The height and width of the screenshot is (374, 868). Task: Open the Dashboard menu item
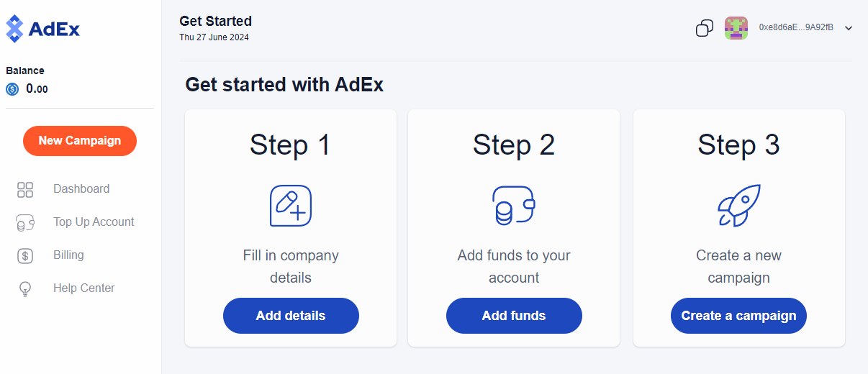[81, 189]
